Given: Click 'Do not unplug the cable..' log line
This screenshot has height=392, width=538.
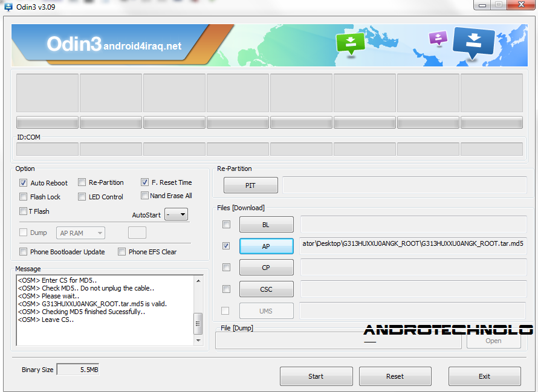Looking at the screenshot, I should point(117,288).
